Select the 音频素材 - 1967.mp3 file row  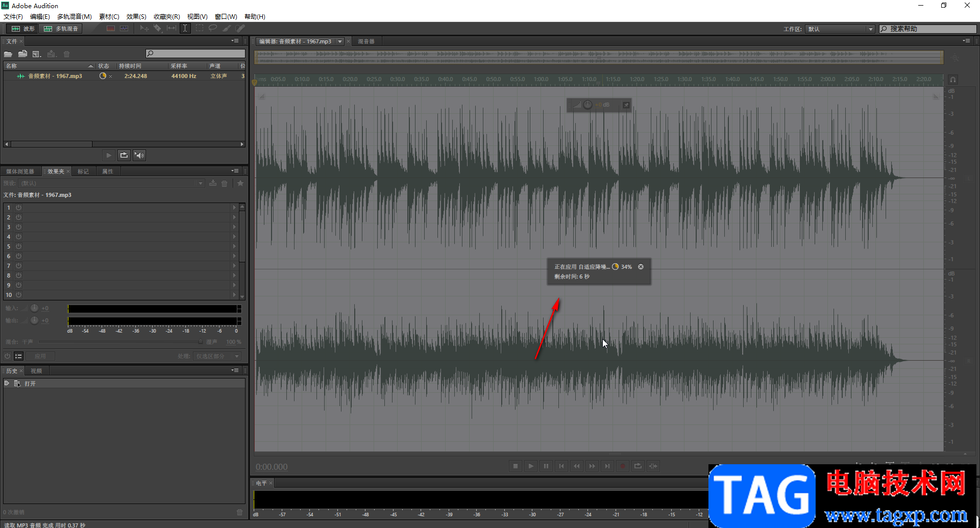125,76
